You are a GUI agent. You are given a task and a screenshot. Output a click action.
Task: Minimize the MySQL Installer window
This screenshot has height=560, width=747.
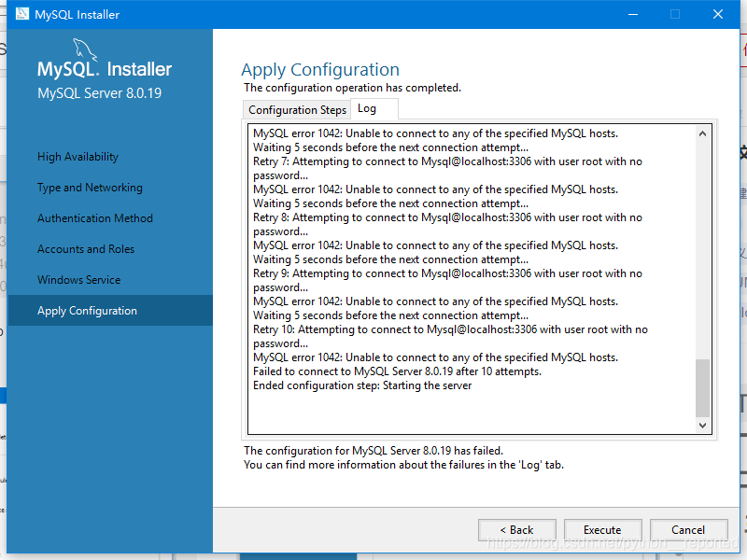[x=633, y=14]
